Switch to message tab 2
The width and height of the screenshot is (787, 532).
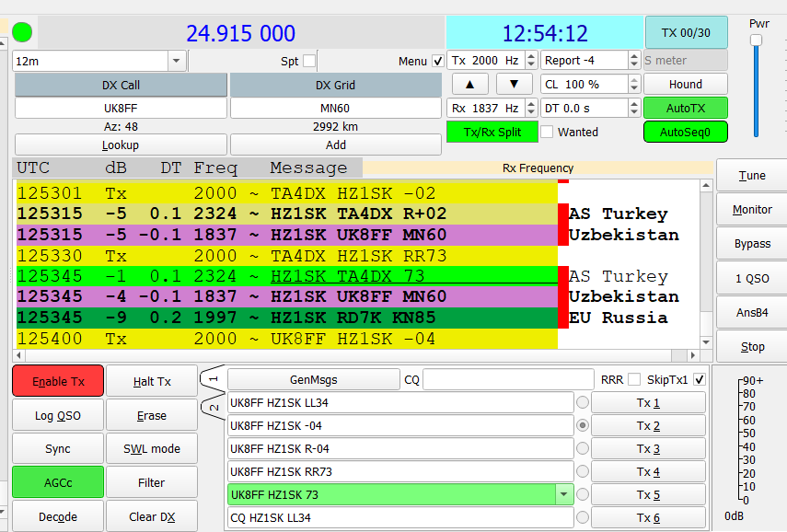(213, 408)
